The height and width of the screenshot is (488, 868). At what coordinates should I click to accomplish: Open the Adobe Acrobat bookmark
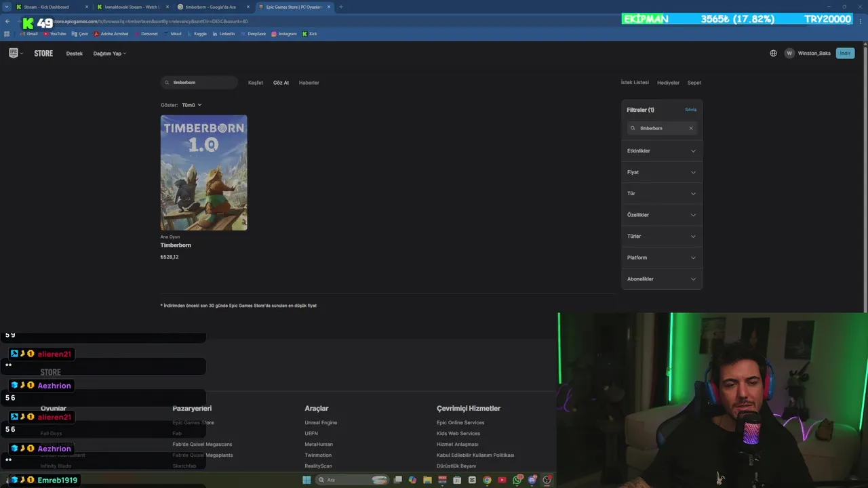tap(111, 33)
